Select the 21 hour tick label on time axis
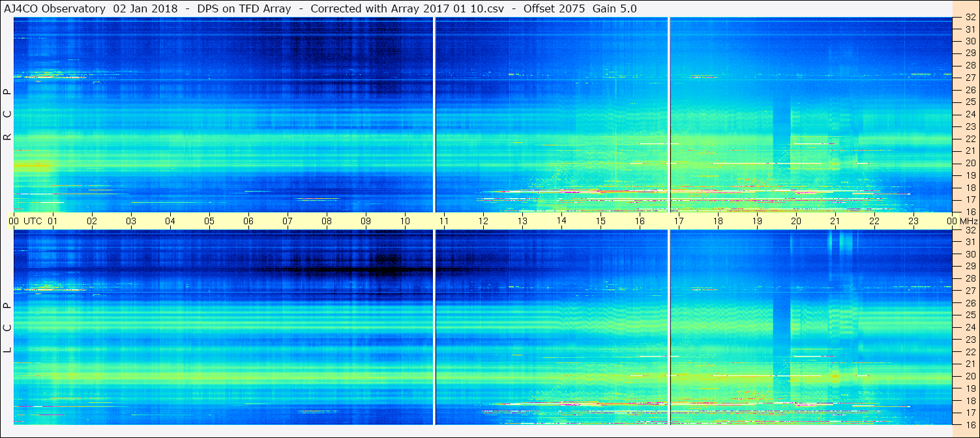This screenshot has width=980, height=438. (835, 221)
